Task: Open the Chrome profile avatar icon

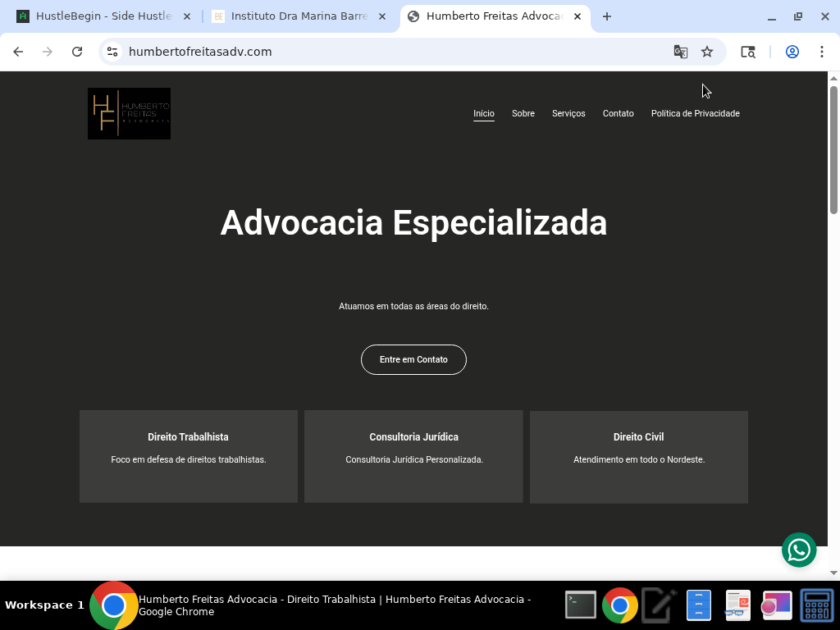Action: 792,52
